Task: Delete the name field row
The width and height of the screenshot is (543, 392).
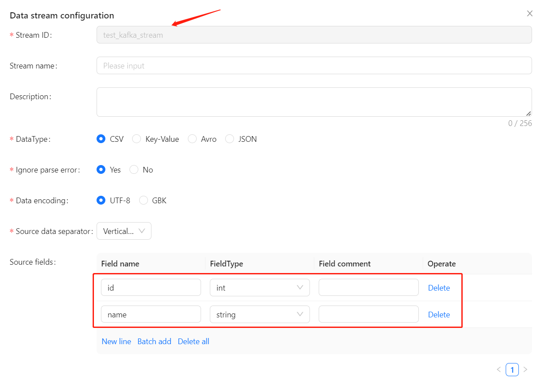Action: [439, 315]
